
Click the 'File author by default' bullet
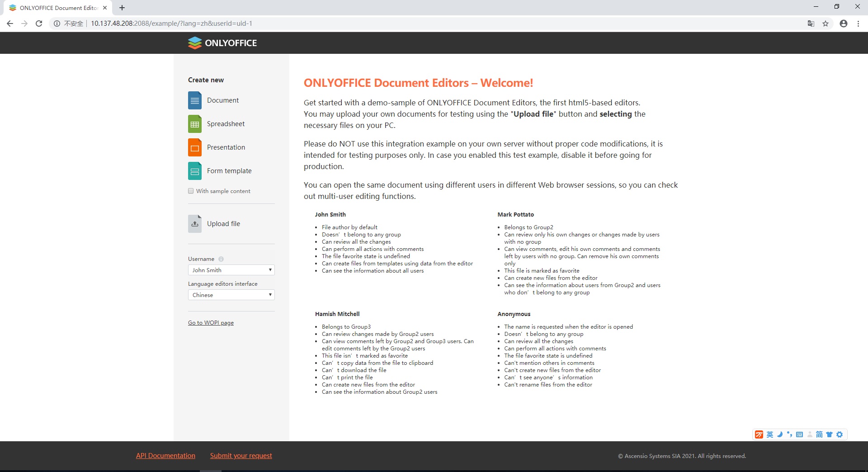click(349, 227)
